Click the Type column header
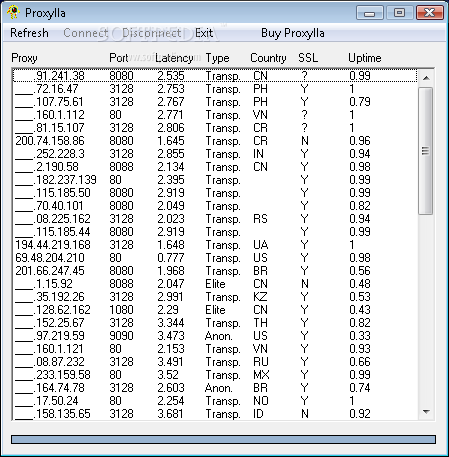Image resolution: width=449 pixels, height=457 pixels. pyautogui.click(x=217, y=58)
